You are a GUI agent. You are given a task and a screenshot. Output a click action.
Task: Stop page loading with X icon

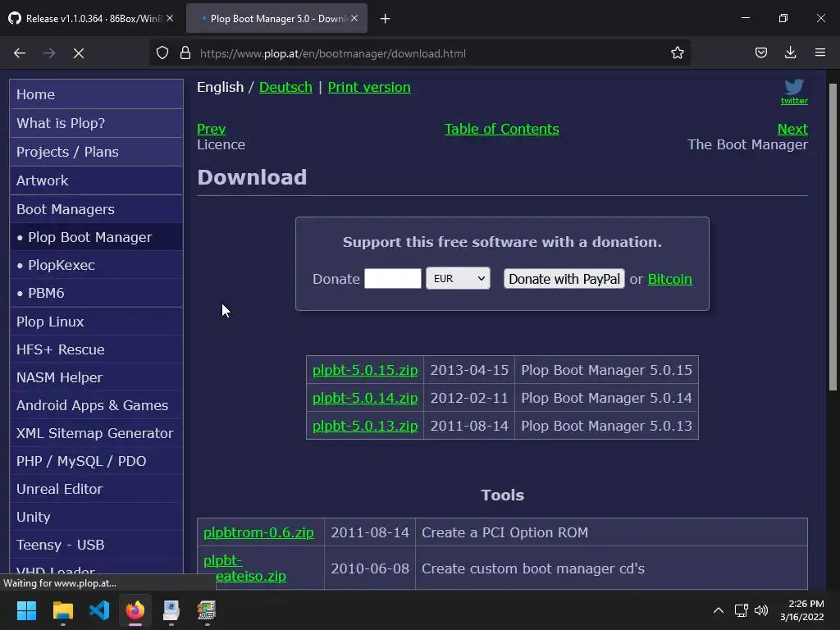(79, 53)
